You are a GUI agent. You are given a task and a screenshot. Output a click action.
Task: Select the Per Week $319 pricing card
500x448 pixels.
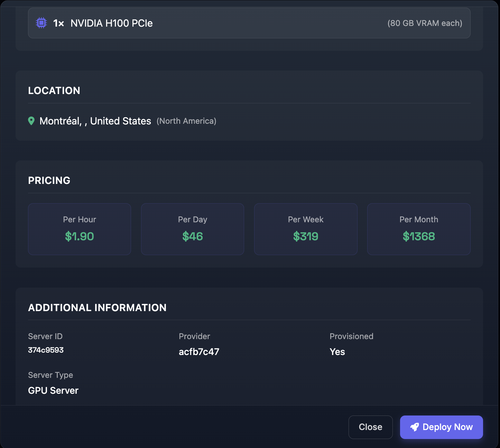click(305, 229)
